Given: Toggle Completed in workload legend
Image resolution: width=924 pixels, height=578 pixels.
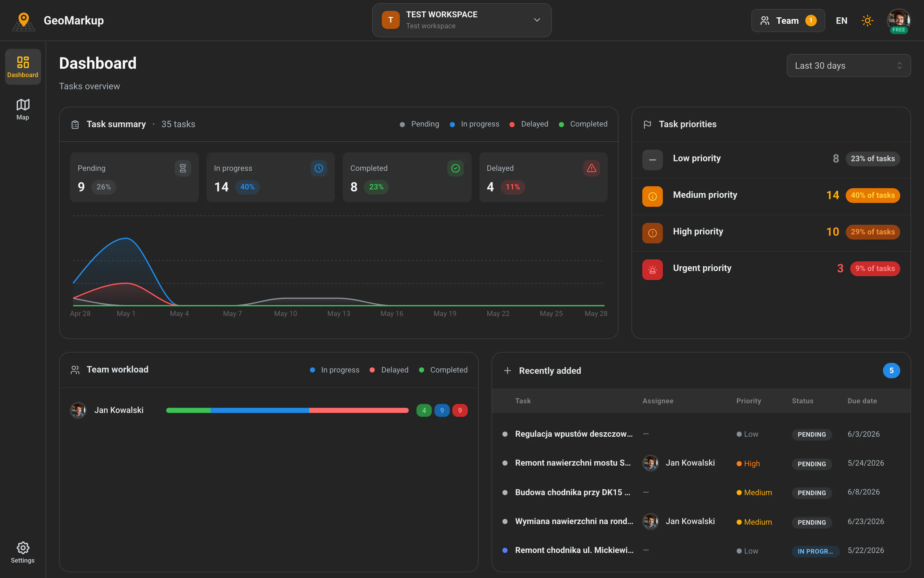Looking at the screenshot, I should pos(443,370).
